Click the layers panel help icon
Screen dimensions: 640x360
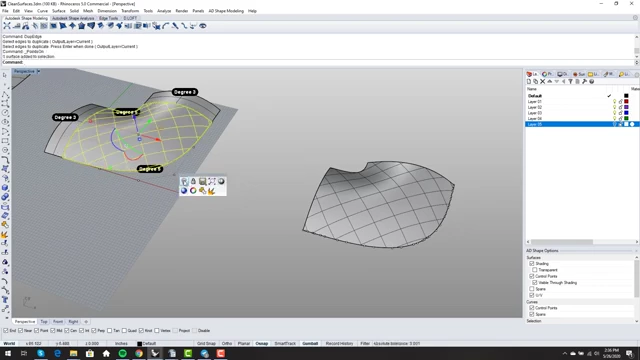tap(591, 82)
